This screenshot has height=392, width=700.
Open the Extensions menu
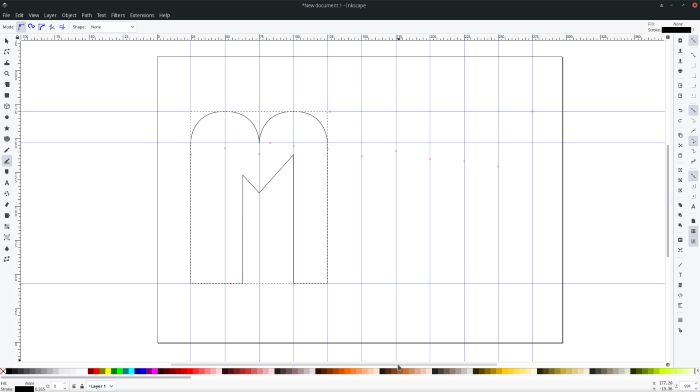pos(142,15)
